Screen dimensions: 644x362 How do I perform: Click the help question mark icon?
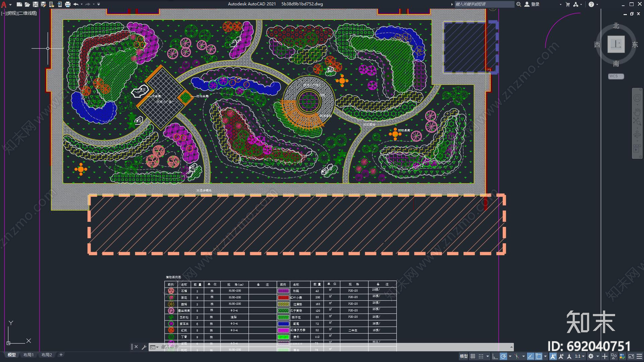(591, 4)
